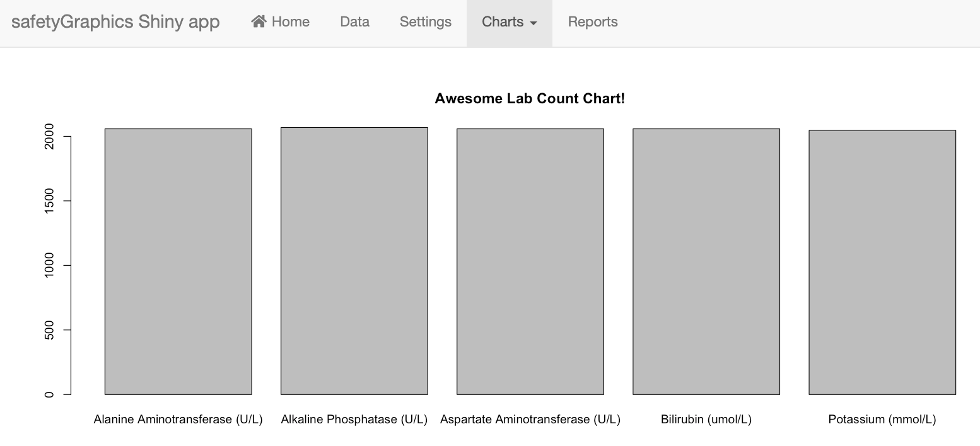
Task: Select the Alkaline Phosphatase bar
Action: [354, 261]
